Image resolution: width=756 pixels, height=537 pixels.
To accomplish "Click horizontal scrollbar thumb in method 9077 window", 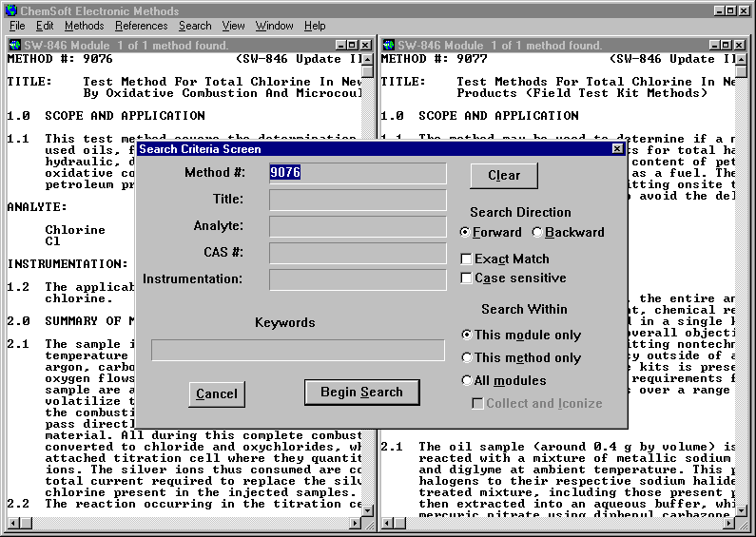I will click(x=399, y=523).
